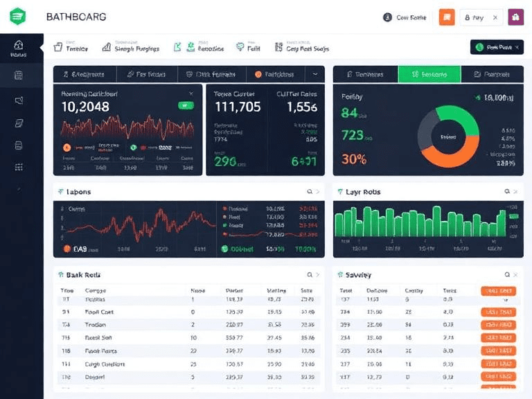Viewport: 532px width, 399px height.
Task: Click the dark button at toolbar right
Action: pyautogui.click(x=496, y=47)
